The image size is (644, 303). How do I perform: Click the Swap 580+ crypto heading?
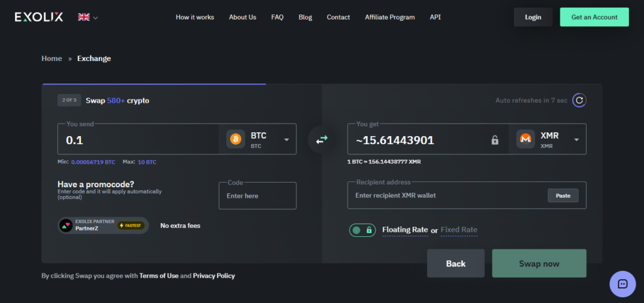click(118, 100)
